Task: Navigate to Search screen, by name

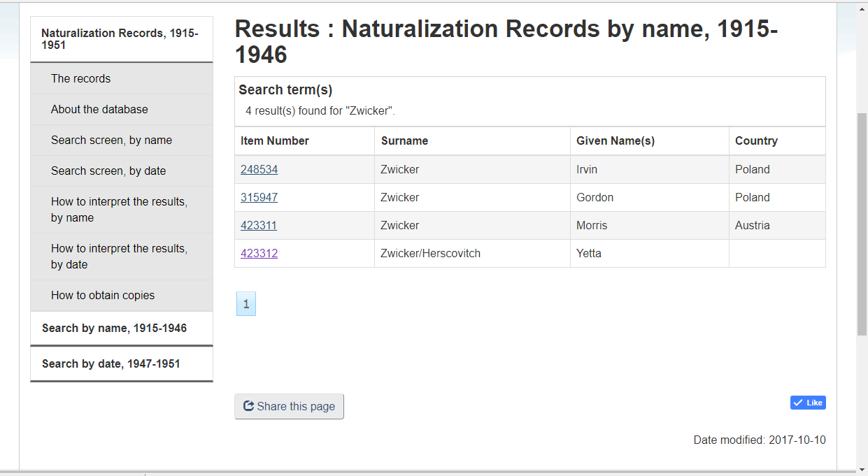Action: pos(111,140)
